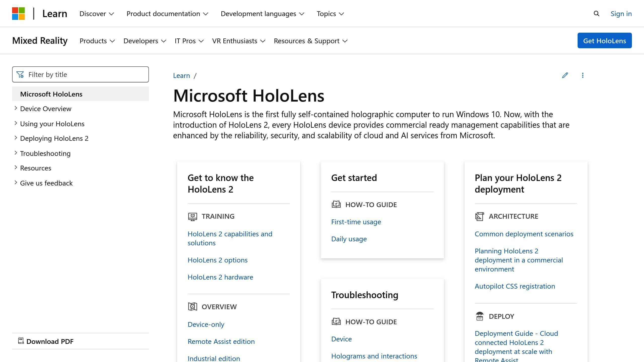This screenshot has width=644, height=362.
Task: Click the Get started card heading
Action: point(354,178)
